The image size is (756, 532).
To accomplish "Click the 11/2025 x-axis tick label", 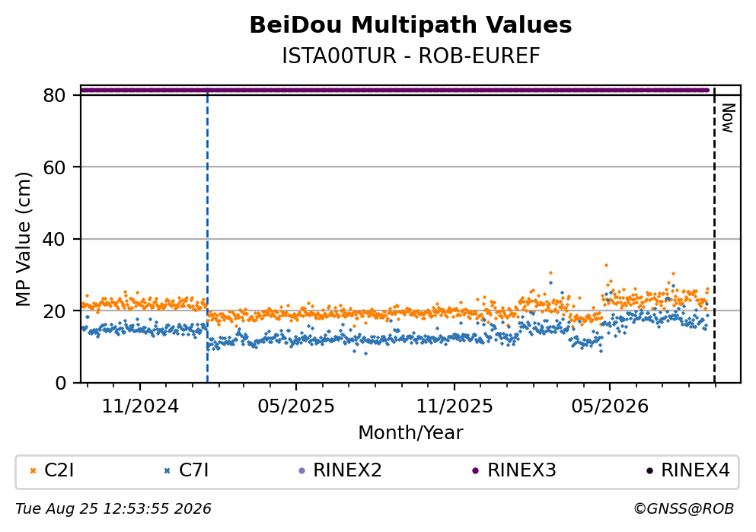I will click(455, 406).
